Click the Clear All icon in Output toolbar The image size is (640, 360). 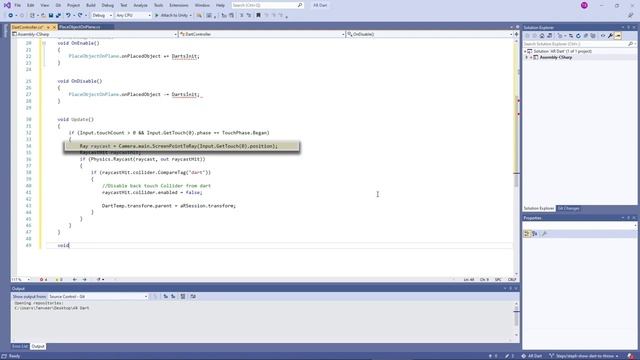[183, 296]
